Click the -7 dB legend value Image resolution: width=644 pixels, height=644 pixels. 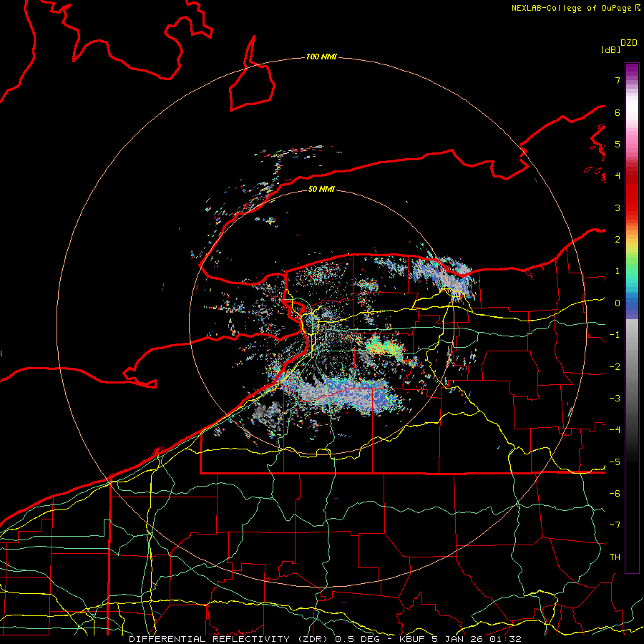[615, 525]
